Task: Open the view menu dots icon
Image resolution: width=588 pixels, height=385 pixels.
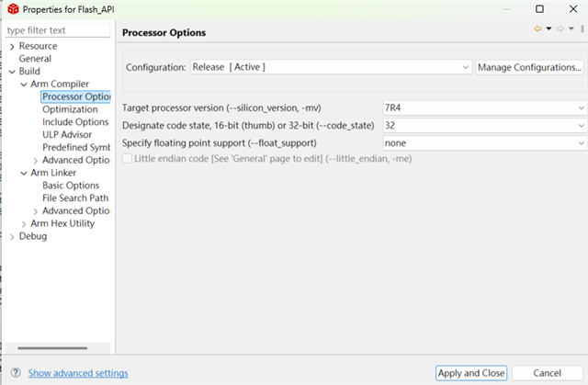Action: (x=582, y=28)
